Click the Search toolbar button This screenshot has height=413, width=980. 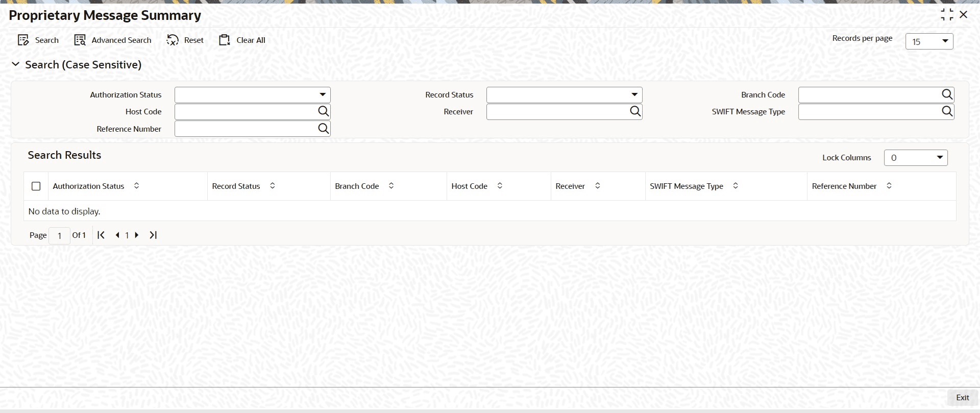coord(38,40)
